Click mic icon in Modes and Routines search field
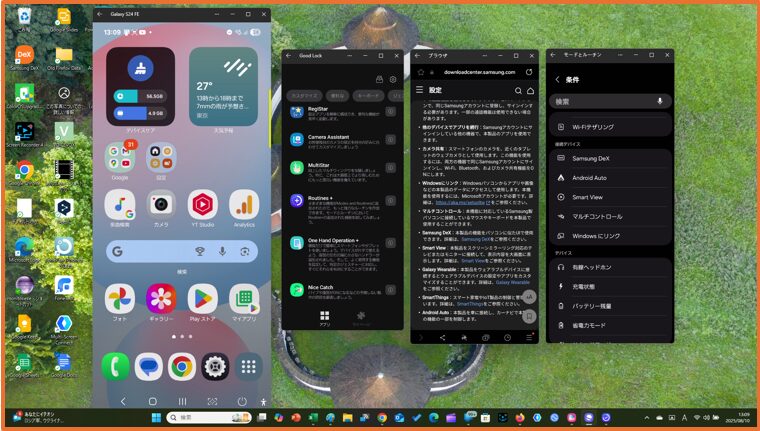The height and width of the screenshot is (431, 760). (x=659, y=101)
